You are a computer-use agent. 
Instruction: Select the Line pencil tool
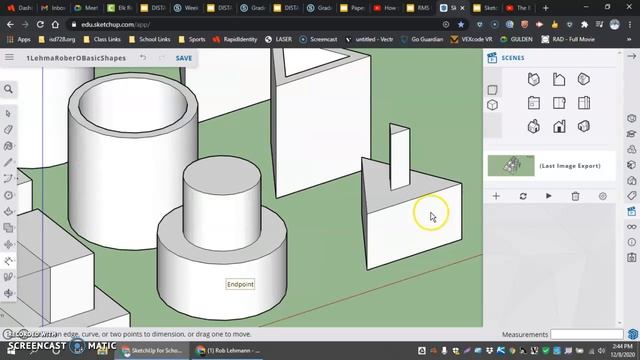[x=8, y=162]
